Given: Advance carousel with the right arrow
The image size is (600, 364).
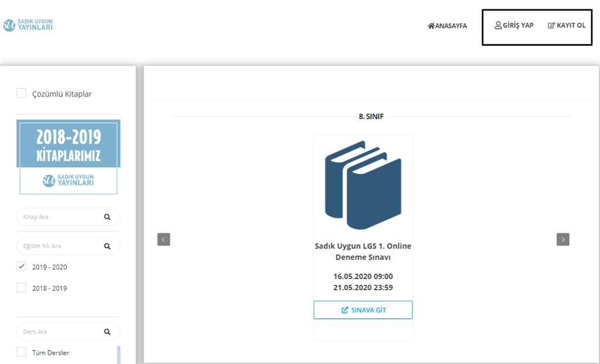Looking at the screenshot, I should click(x=562, y=239).
